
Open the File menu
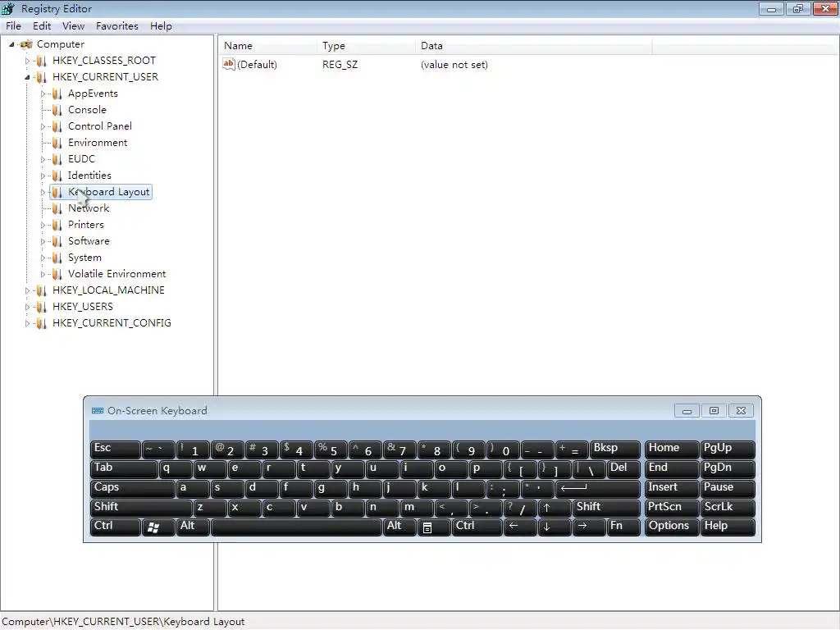[x=13, y=25]
